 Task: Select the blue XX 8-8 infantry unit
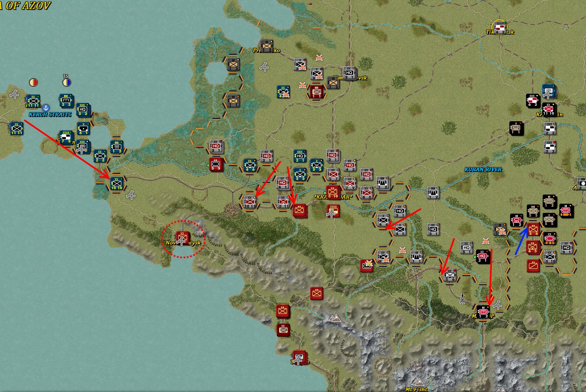coord(100,156)
